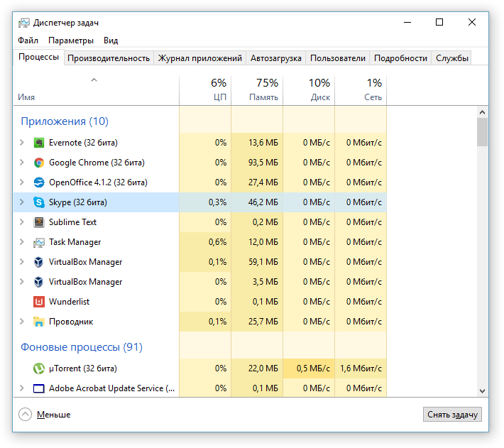Click the circled arrow icon beside Меньше
504x448 pixels.
[x=25, y=414]
